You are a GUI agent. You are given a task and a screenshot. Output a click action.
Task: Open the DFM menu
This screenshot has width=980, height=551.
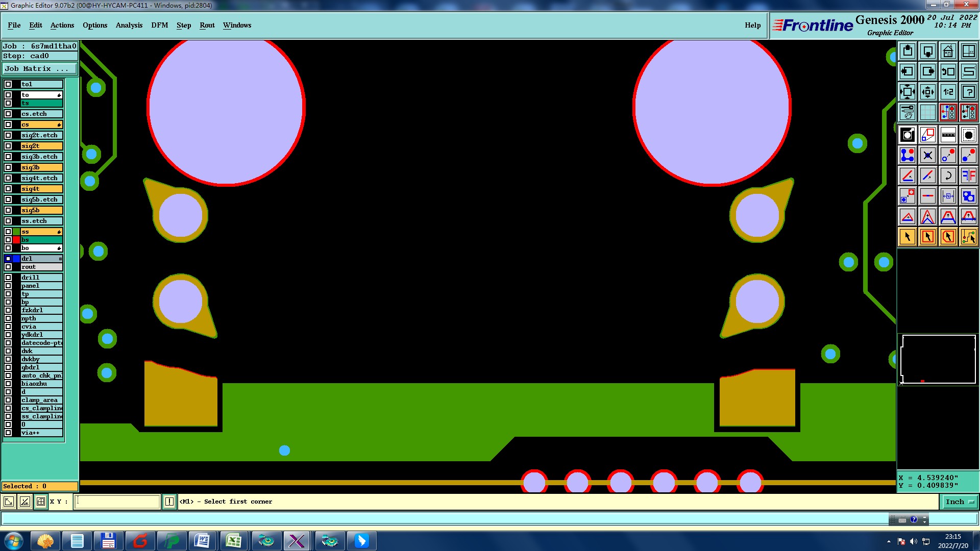point(159,25)
